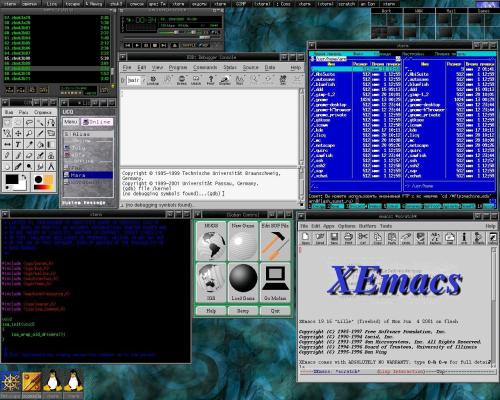Select the Flip tool double arrow
The width and height of the screenshot is (500, 400).
click(7, 144)
